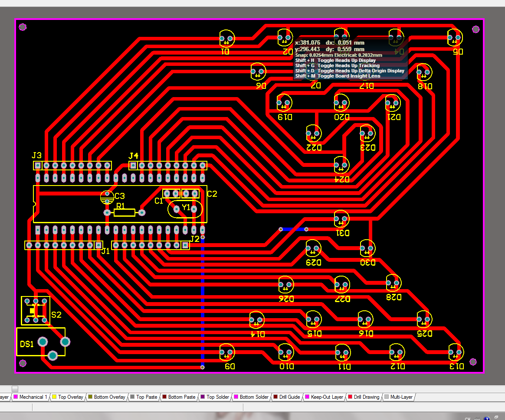The image size is (505, 420).
Task: Click the square pad of header J1
Action: point(98,245)
